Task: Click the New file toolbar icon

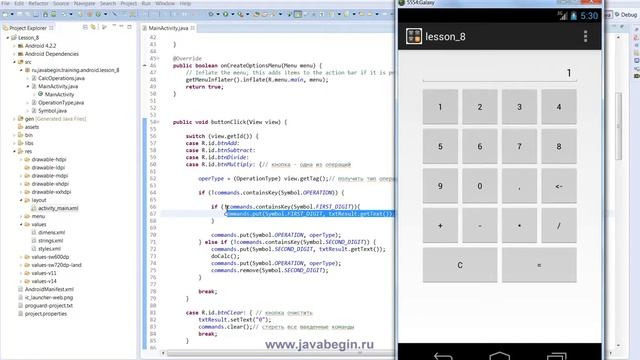Action: 5,14
